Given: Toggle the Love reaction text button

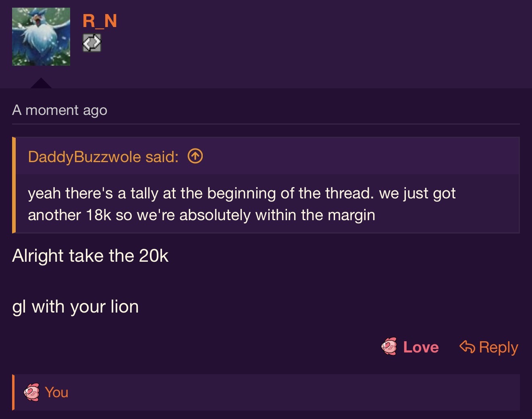Looking at the screenshot, I should pyautogui.click(x=421, y=347).
